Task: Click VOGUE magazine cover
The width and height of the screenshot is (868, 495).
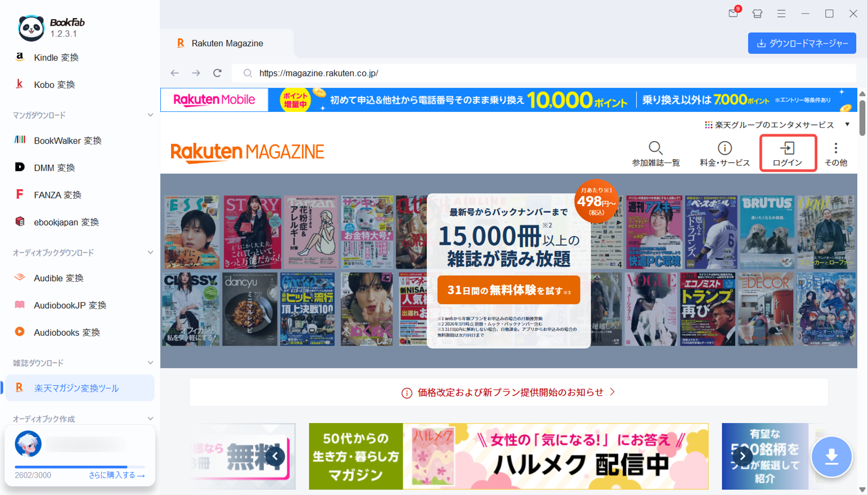Action: click(x=651, y=309)
